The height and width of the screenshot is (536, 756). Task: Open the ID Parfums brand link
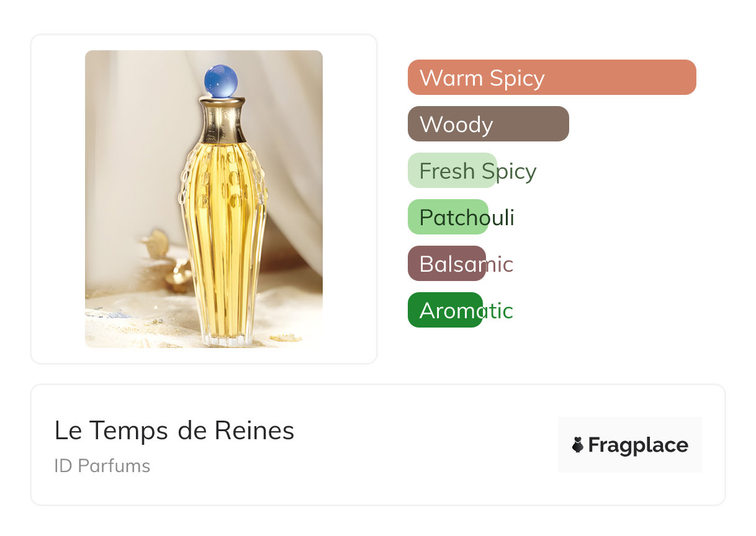point(102,466)
